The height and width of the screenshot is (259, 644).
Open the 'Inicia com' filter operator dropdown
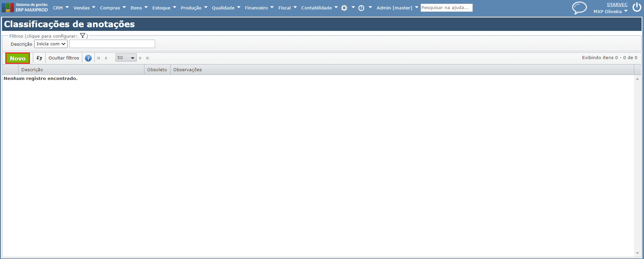pos(51,44)
